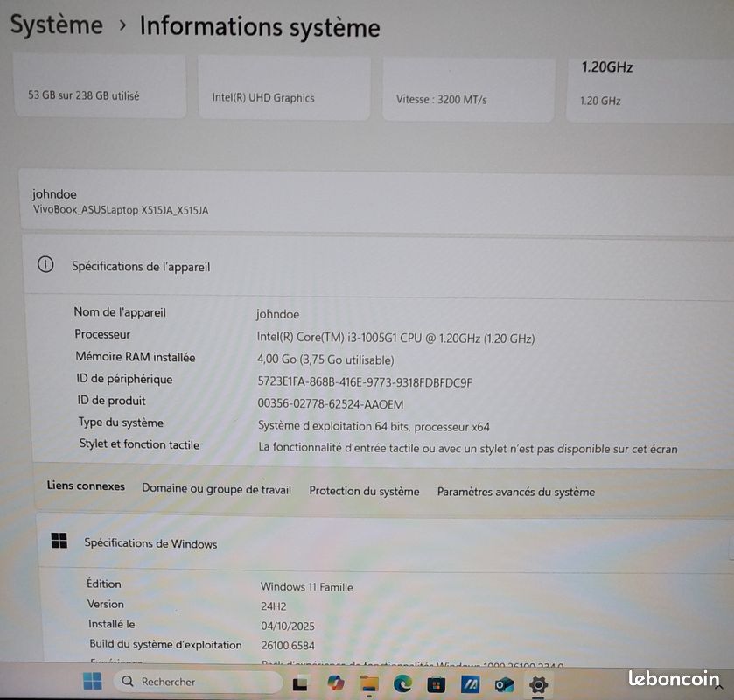Viewport: 734px width, 700px height.
Task: Click the Settings gear taskbar icon
Action: point(538,685)
